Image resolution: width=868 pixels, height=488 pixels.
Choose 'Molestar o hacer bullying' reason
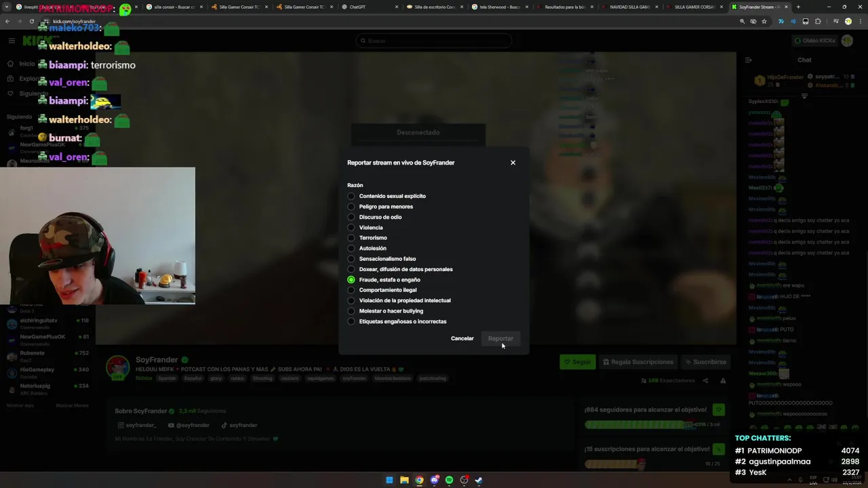coord(386,311)
